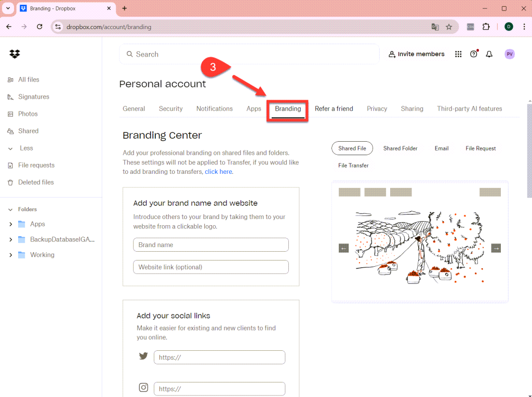Select the File Transfer preview option

pyautogui.click(x=353, y=166)
